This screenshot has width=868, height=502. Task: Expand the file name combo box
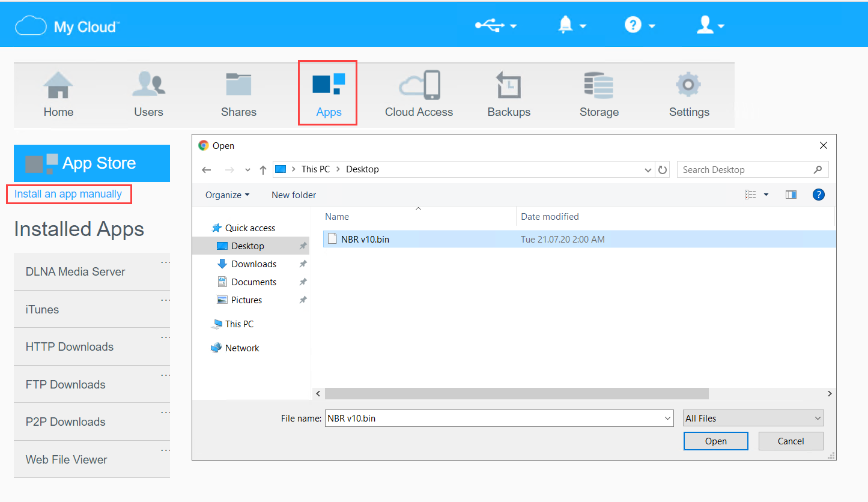(x=667, y=418)
